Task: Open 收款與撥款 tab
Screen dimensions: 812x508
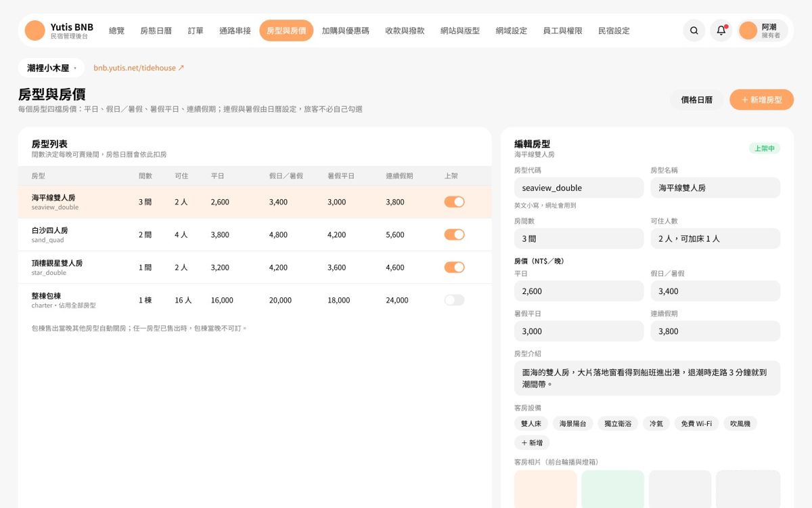Action: [x=405, y=30]
